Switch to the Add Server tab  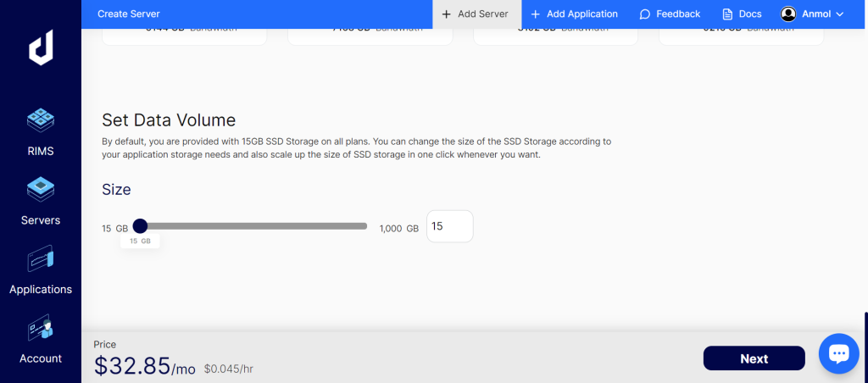[x=475, y=14]
